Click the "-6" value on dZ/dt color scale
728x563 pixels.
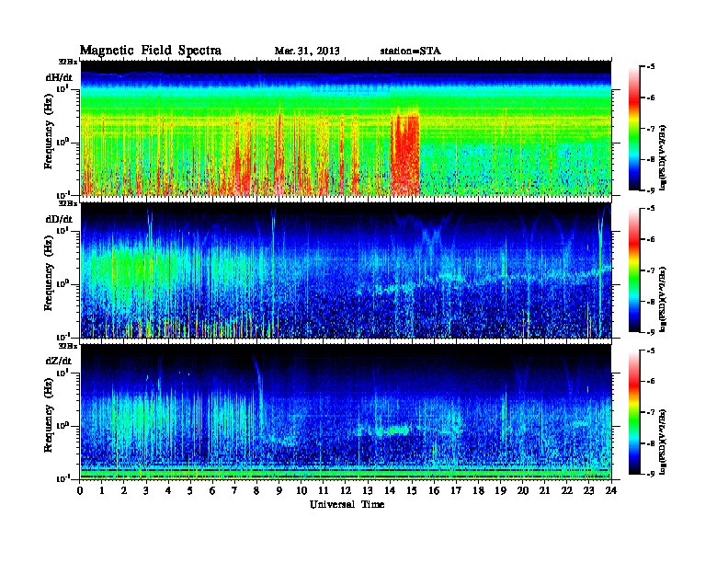tap(651, 381)
